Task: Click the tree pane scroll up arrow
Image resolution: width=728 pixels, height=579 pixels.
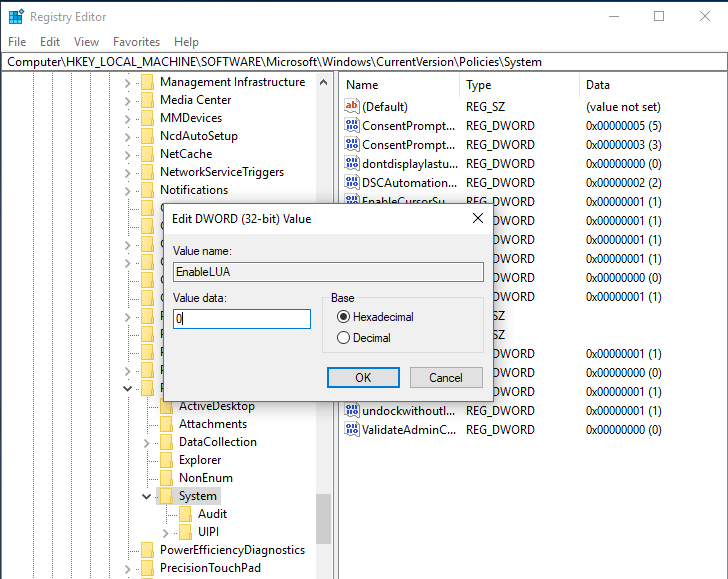Action: pos(324,83)
